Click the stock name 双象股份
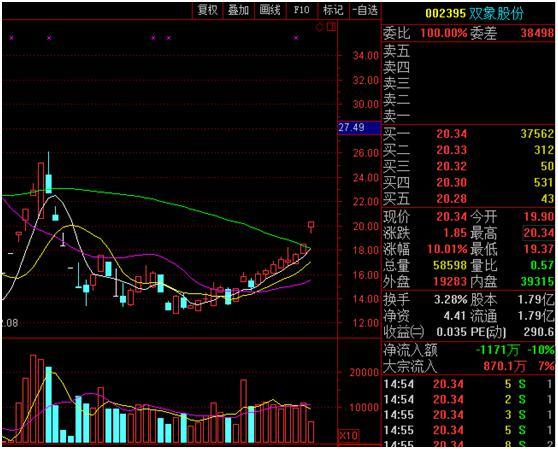Viewport: 558px width, 449px height. [x=496, y=14]
